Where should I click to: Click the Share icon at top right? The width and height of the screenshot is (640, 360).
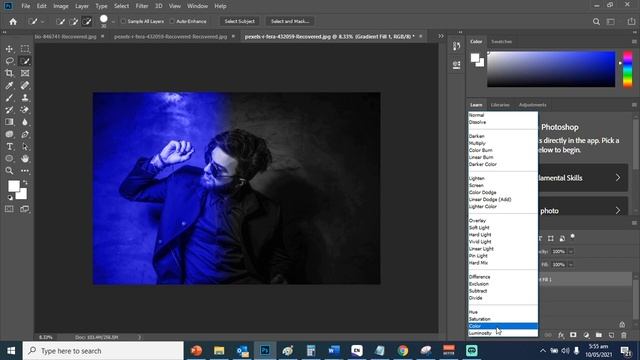[631, 22]
